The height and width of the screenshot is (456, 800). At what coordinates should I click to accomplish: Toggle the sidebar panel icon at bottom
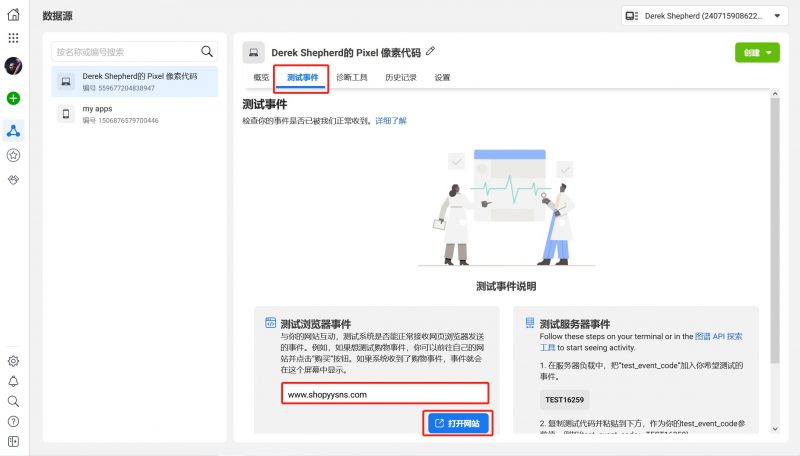point(13,441)
